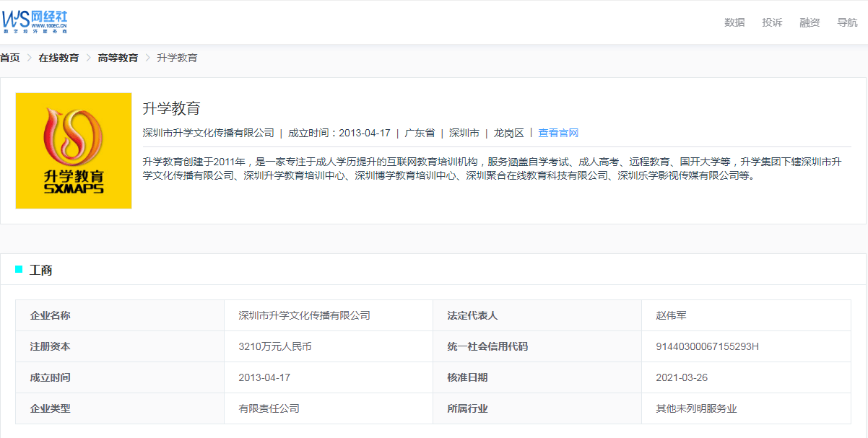The width and height of the screenshot is (868, 438).
Task: Select 龙岗区 in the company header
Action: (509, 133)
